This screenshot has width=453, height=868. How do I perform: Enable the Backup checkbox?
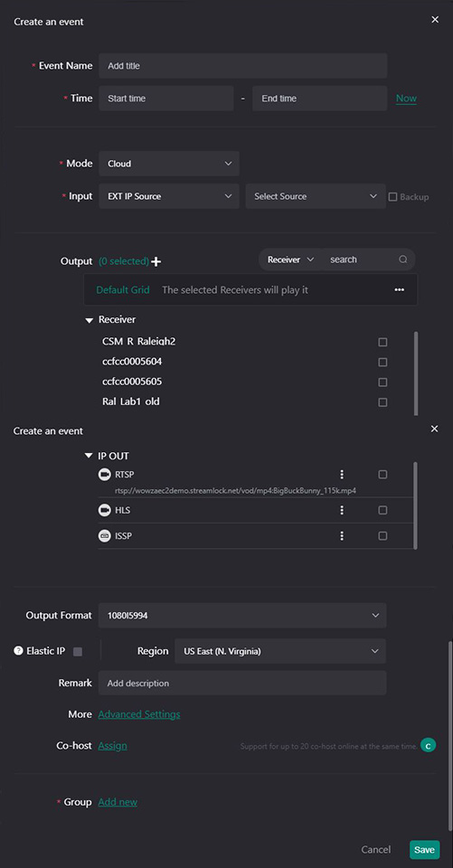[392, 196]
